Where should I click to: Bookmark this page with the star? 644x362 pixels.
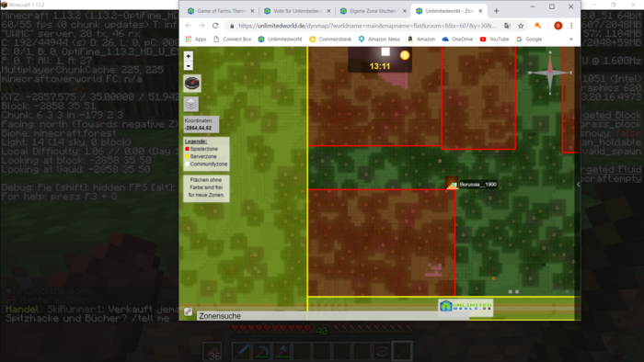tap(521, 26)
